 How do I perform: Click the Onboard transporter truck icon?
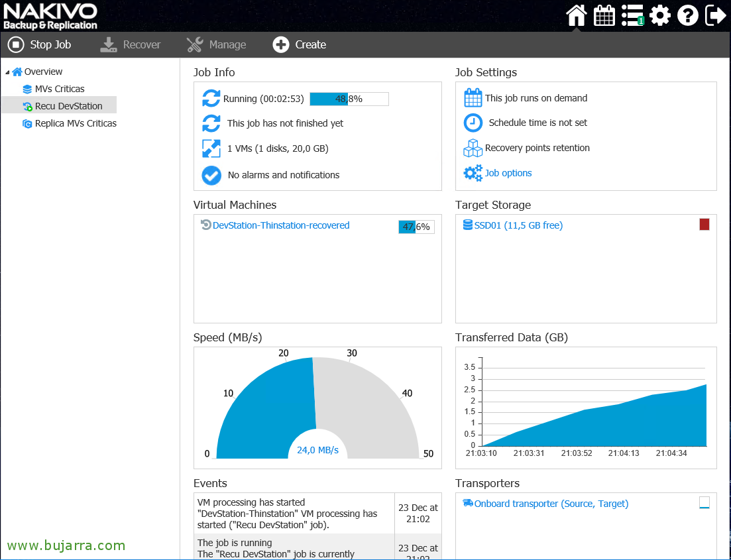468,503
